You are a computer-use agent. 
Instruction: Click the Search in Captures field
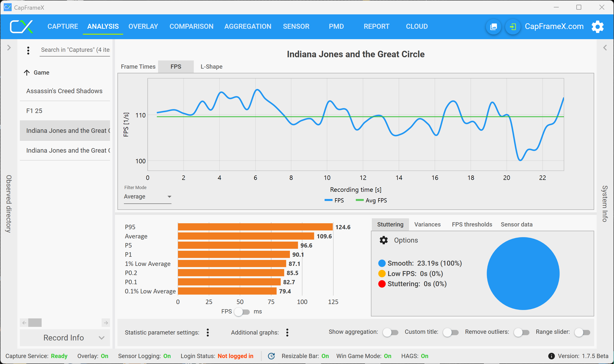point(75,50)
